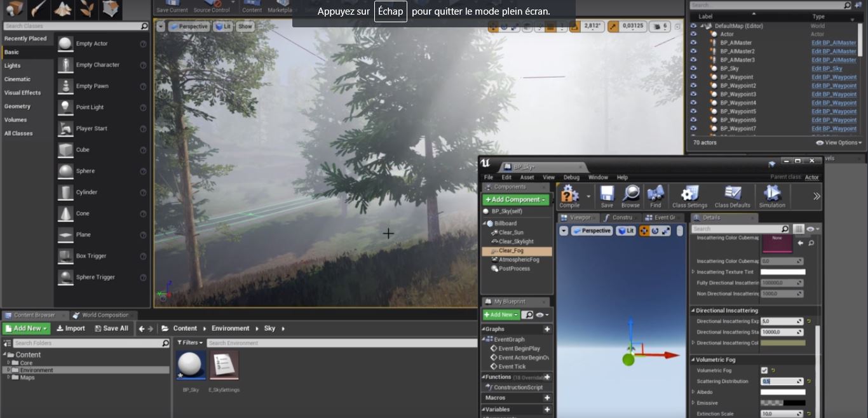Uncheck the Volumetric Fog checkbox

point(764,370)
